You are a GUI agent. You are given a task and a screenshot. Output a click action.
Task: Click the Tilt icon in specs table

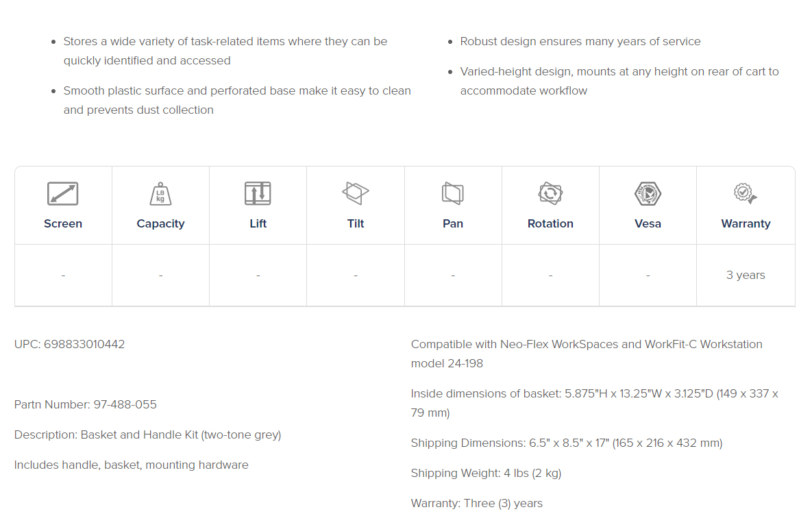pos(355,193)
